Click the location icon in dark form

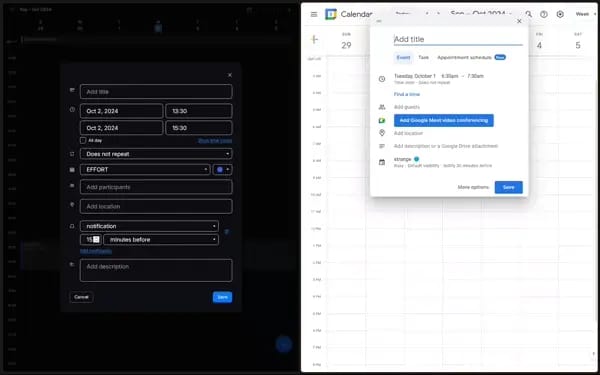[x=72, y=205]
